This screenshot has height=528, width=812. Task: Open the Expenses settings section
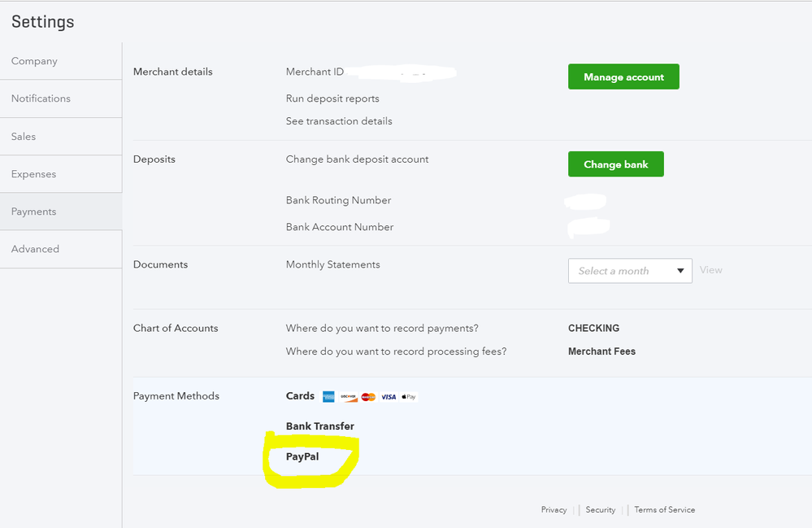coord(33,173)
